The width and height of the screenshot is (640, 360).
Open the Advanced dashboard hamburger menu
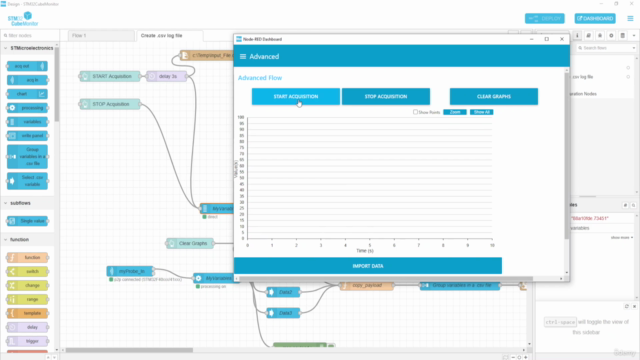tap(243, 56)
